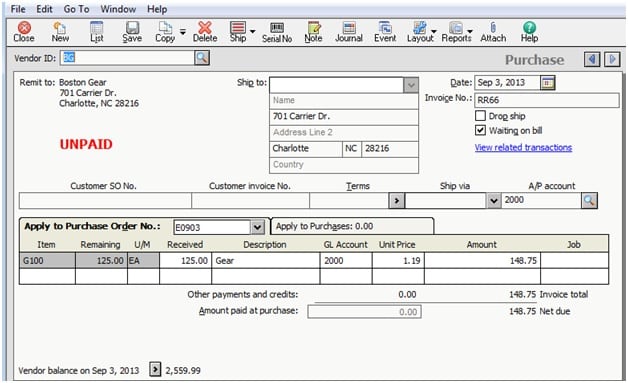Expand the Ship to dropdown
The width and height of the screenshot is (628, 383).
411,85
